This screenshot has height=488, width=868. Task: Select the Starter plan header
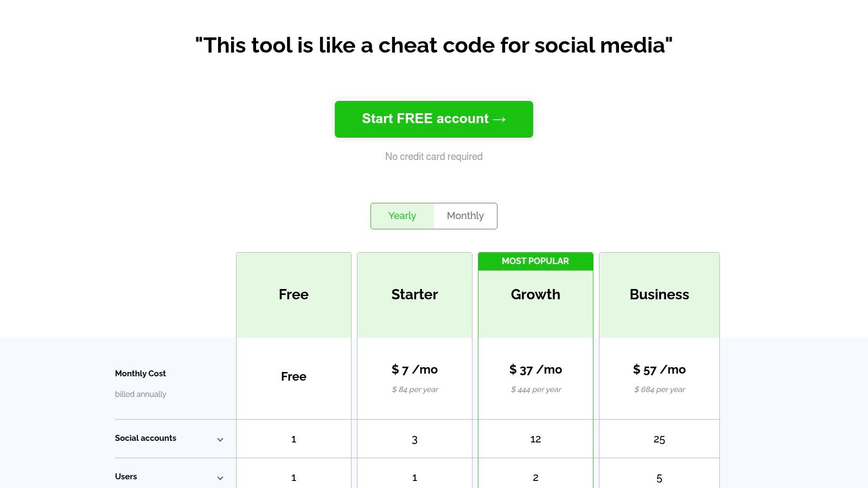point(414,294)
